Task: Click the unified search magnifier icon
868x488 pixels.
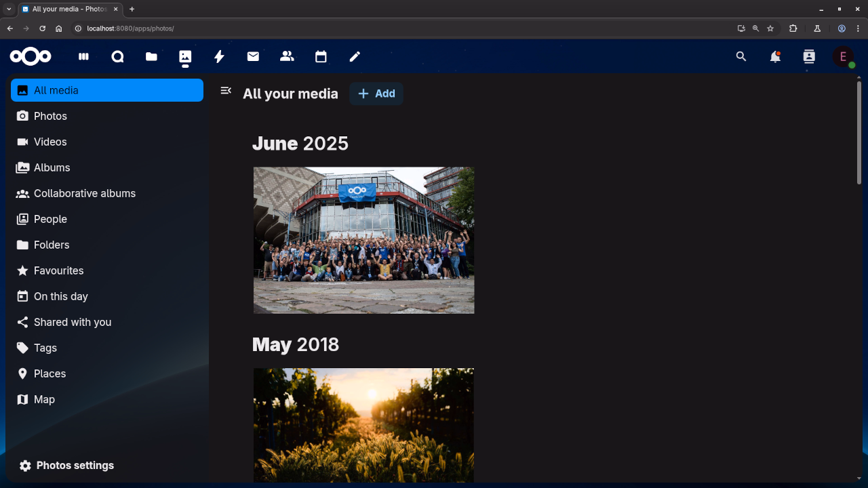Action: [741, 57]
